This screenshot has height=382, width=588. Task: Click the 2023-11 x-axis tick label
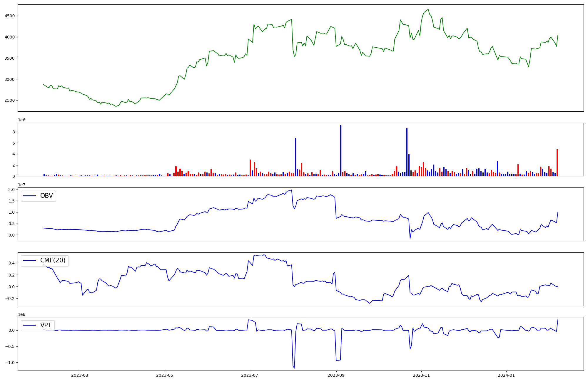[421, 375]
